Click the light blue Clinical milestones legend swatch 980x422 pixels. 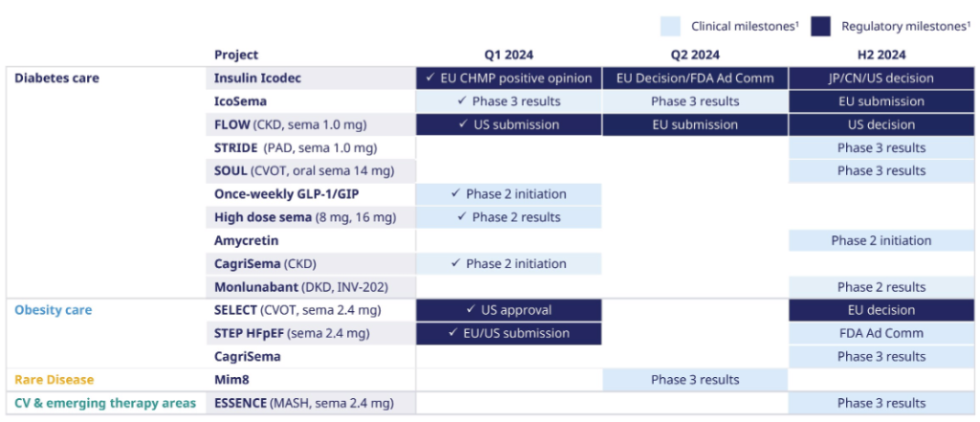[x=672, y=27]
